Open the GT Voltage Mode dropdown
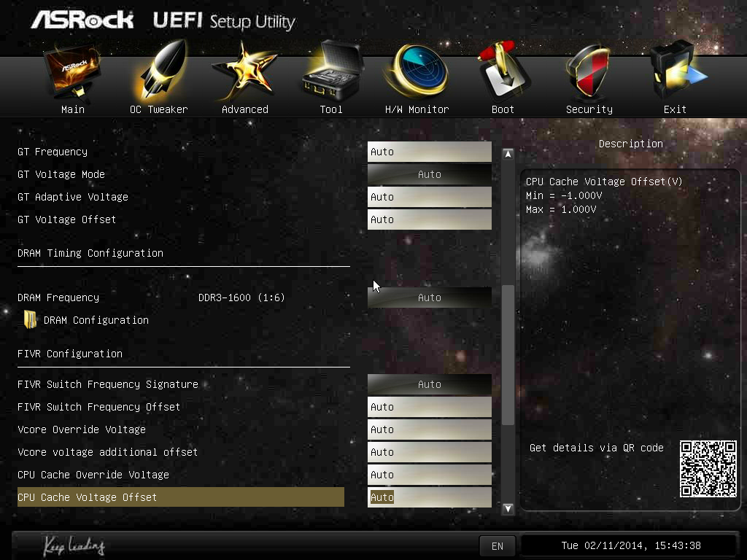Image resolution: width=747 pixels, height=560 pixels. (429, 174)
